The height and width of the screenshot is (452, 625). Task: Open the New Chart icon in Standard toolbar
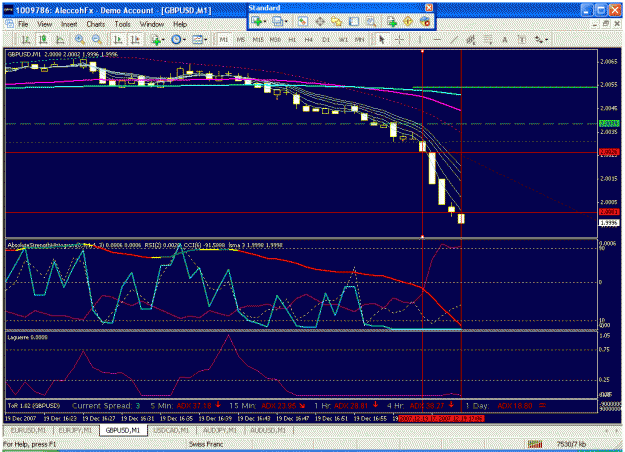(x=256, y=22)
